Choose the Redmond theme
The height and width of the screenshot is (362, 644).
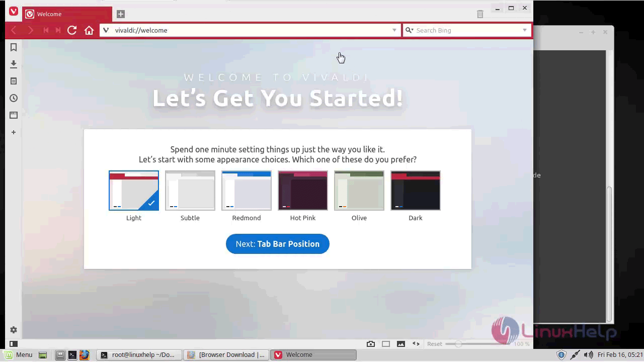click(247, 191)
